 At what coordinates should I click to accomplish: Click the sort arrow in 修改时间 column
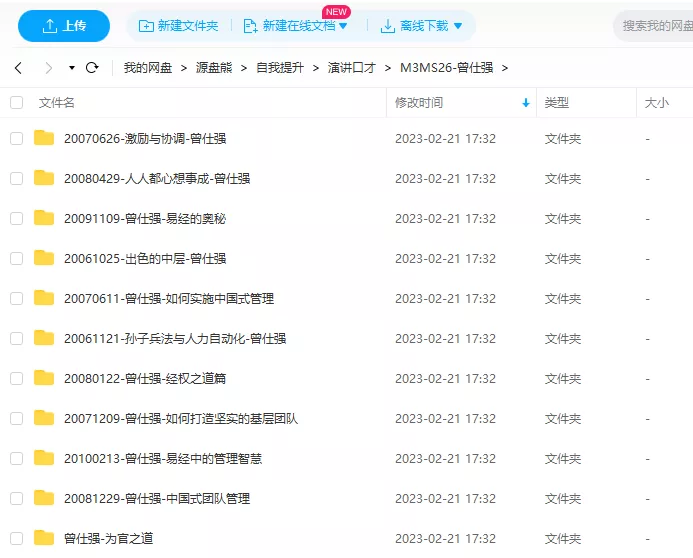[526, 103]
